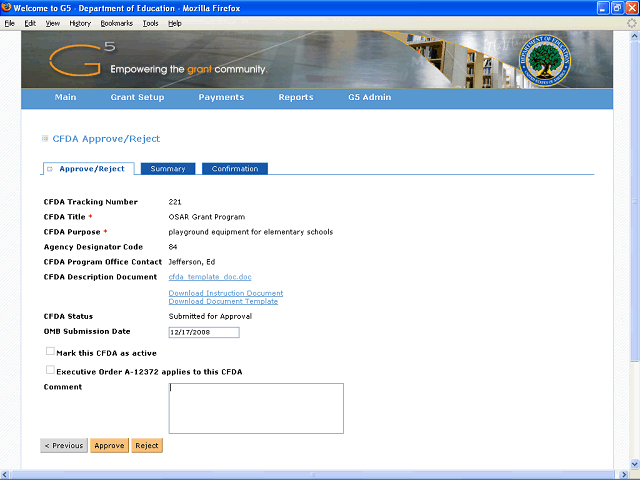
Task: Click the vertical scrollbar down arrow
Action: click(634, 464)
